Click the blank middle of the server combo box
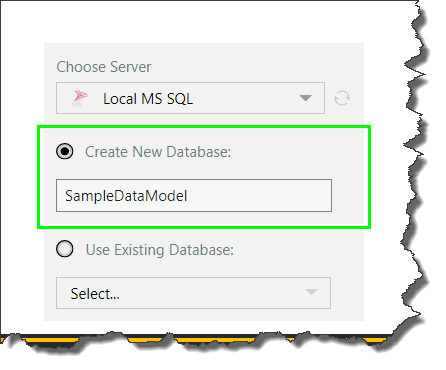The width and height of the screenshot is (446, 370). 245,98
